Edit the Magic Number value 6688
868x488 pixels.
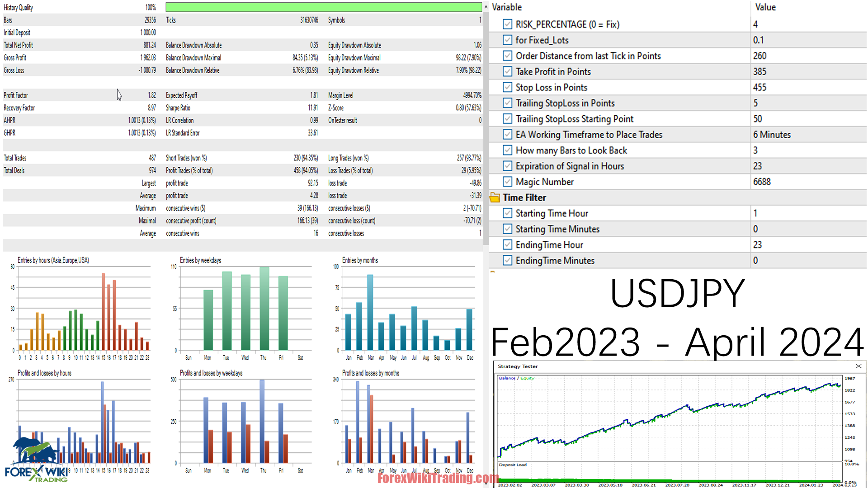click(762, 182)
